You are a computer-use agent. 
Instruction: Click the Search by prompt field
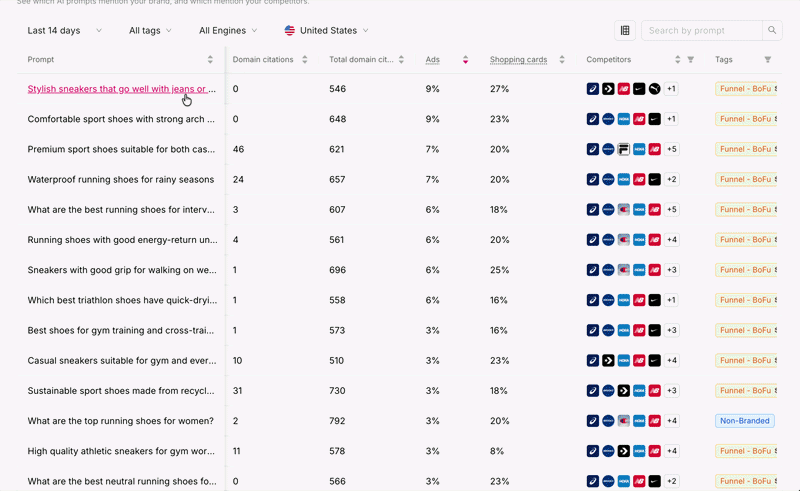[x=702, y=31]
